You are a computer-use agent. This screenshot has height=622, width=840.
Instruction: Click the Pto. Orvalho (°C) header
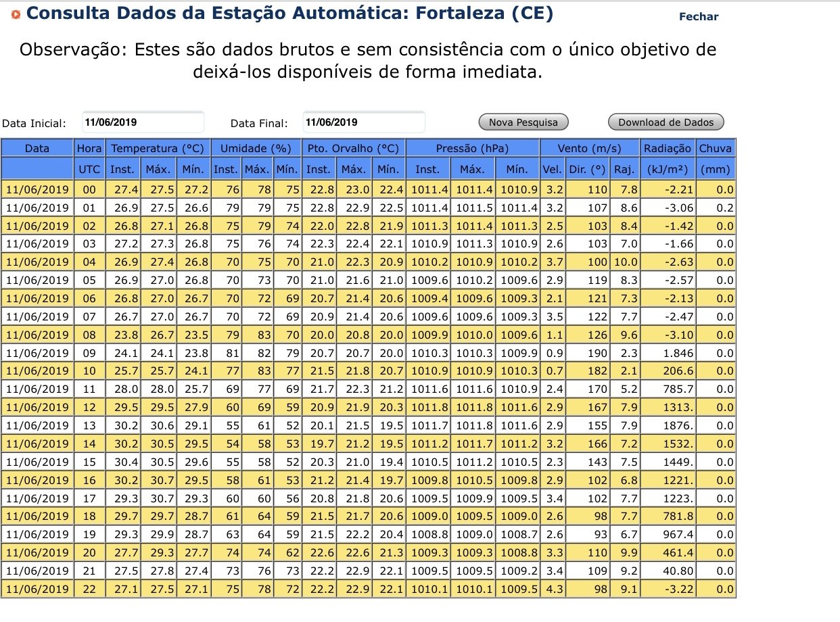(x=353, y=148)
